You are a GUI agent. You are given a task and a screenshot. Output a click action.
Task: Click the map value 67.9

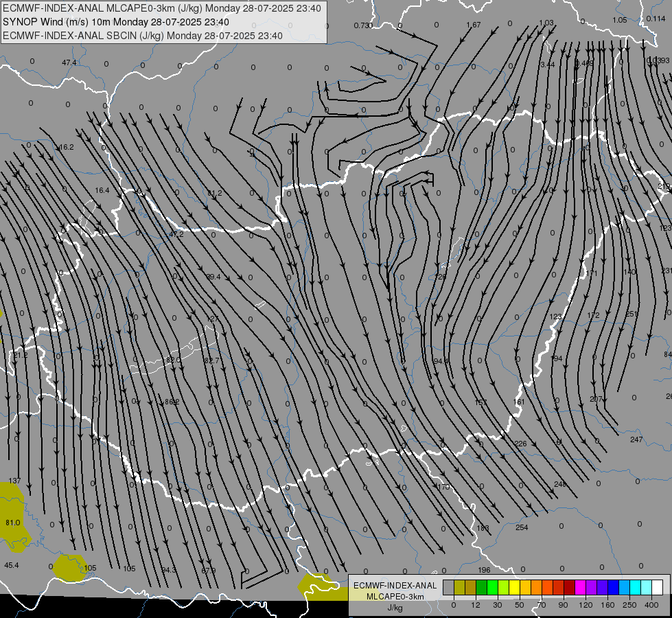208,571
